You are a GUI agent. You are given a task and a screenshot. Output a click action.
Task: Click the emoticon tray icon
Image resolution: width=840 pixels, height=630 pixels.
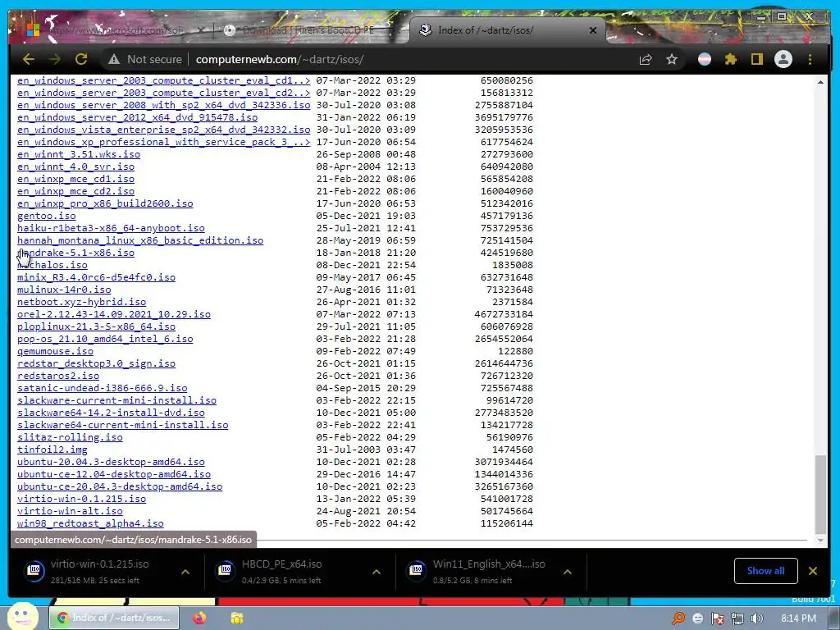tap(698, 619)
